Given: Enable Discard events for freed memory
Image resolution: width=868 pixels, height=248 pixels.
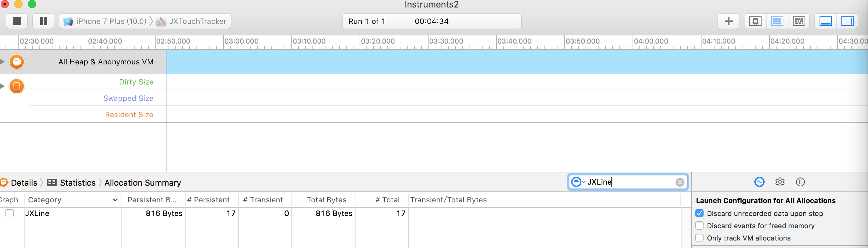Looking at the screenshot, I should 699,226.
